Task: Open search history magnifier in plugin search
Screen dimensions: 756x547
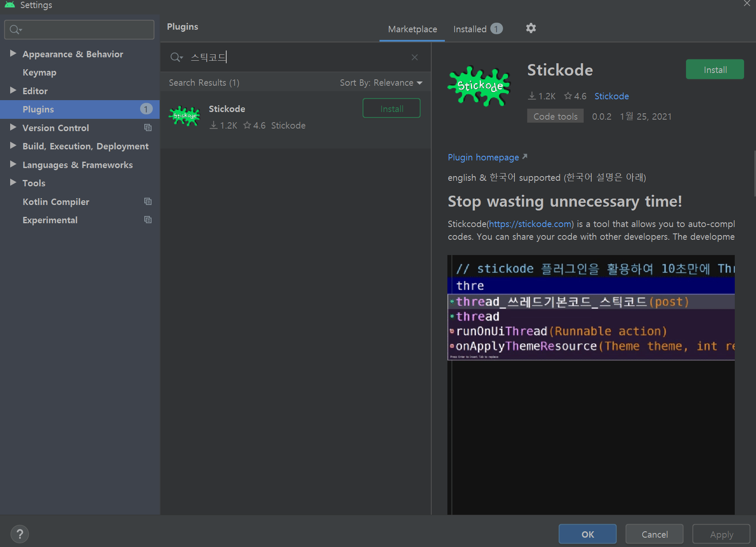Action: 176,57
